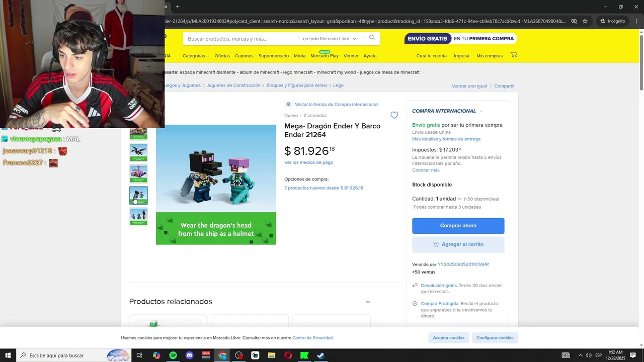Open Chrome's three-dot menu

(635, 21)
